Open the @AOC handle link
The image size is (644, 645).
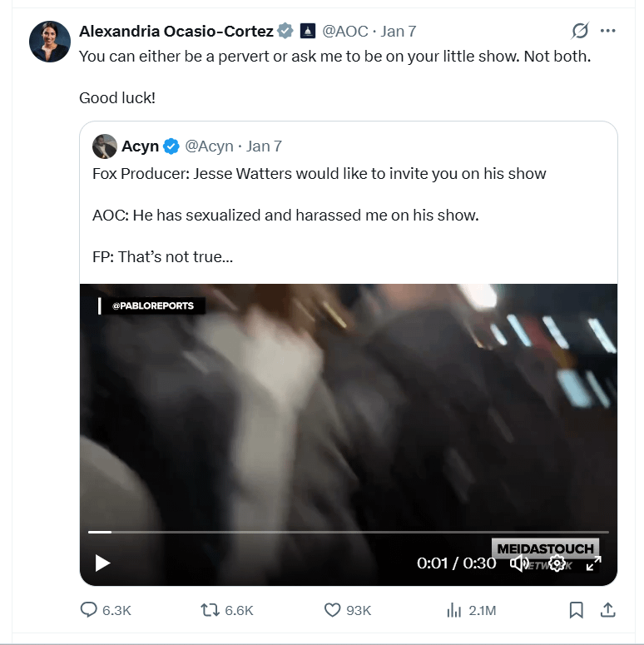coord(344,32)
